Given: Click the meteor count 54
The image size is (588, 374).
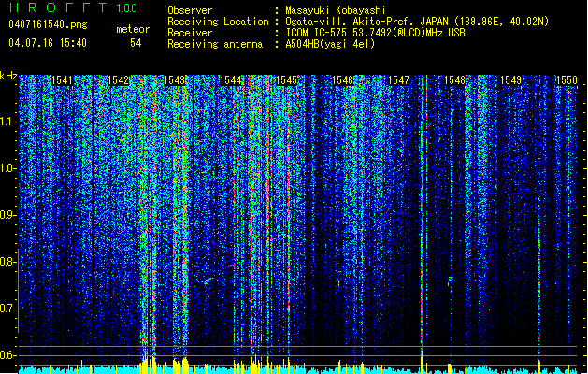Looking at the screenshot, I should [x=136, y=43].
